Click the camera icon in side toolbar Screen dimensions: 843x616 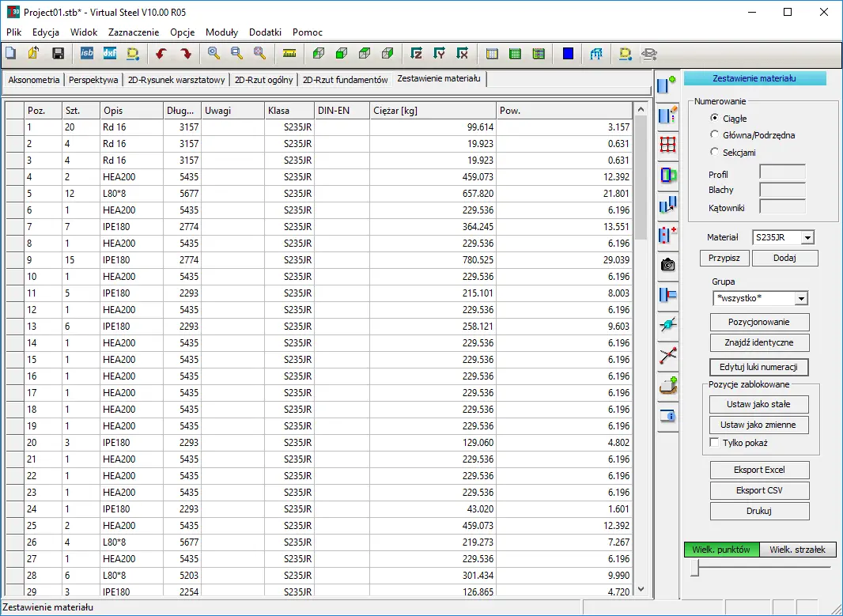pyautogui.click(x=668, y=265)
